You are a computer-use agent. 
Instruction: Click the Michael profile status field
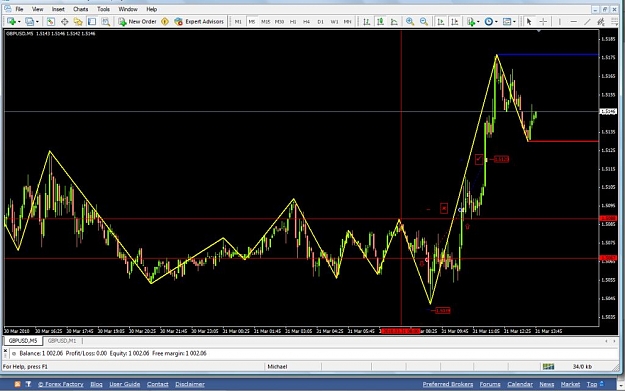pyautogui.click(x=277, y=366)
